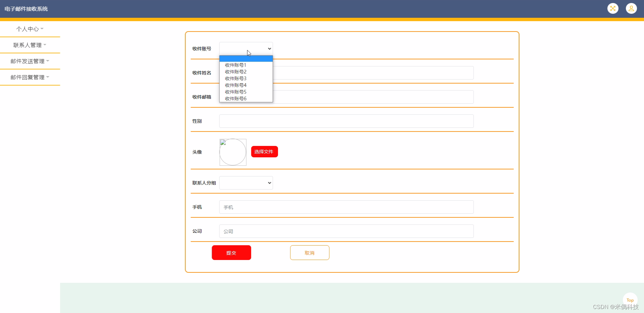Expand the 联系人管理 sidebar menu
The image size is (644, 313).
tap(30, 45)
